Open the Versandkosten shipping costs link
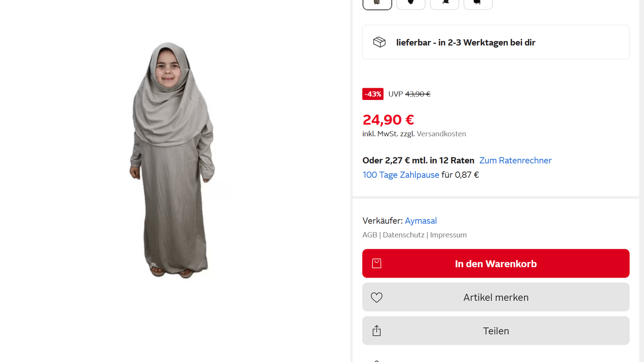This screenshot has width=644, height=362. (x=441, y=134)
